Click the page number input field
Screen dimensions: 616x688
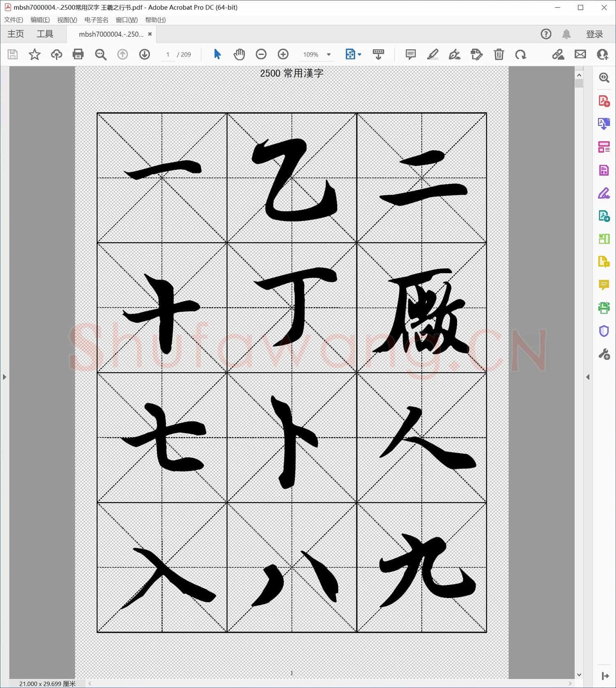click(168, 54)
